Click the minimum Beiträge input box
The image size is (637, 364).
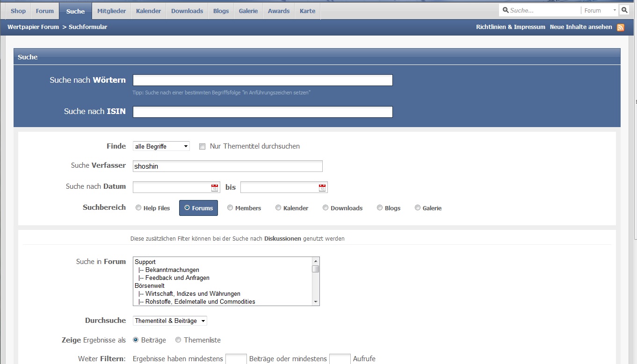point(236,359)
